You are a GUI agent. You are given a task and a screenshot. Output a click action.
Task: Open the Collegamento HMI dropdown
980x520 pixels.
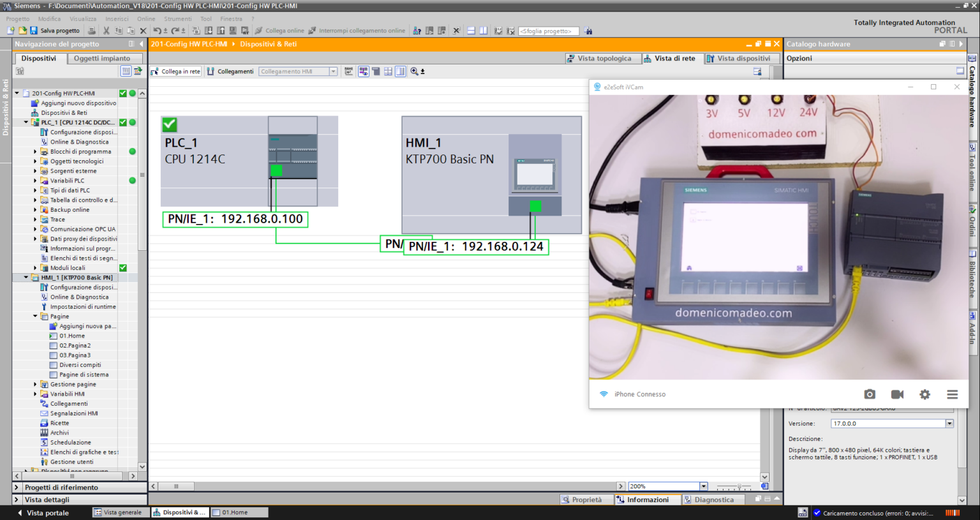pos(334,71)
